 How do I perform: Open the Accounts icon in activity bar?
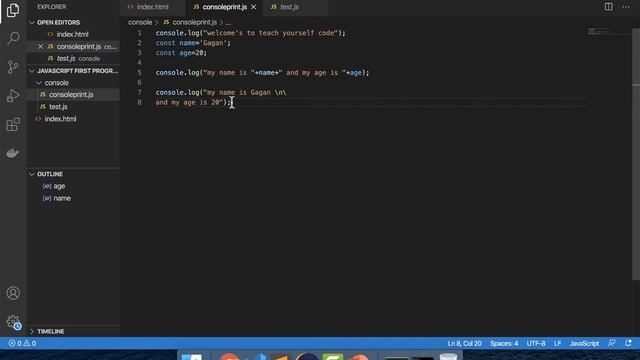pos(13,293)
